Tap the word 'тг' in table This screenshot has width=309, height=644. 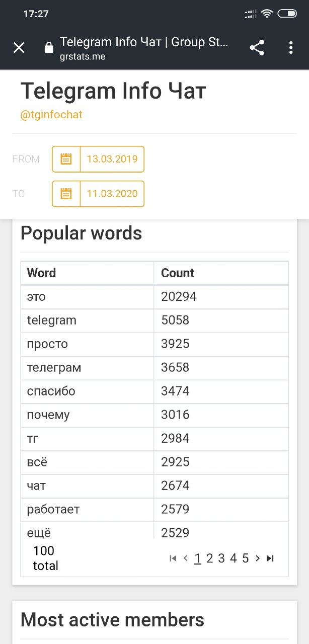(32, 439)
